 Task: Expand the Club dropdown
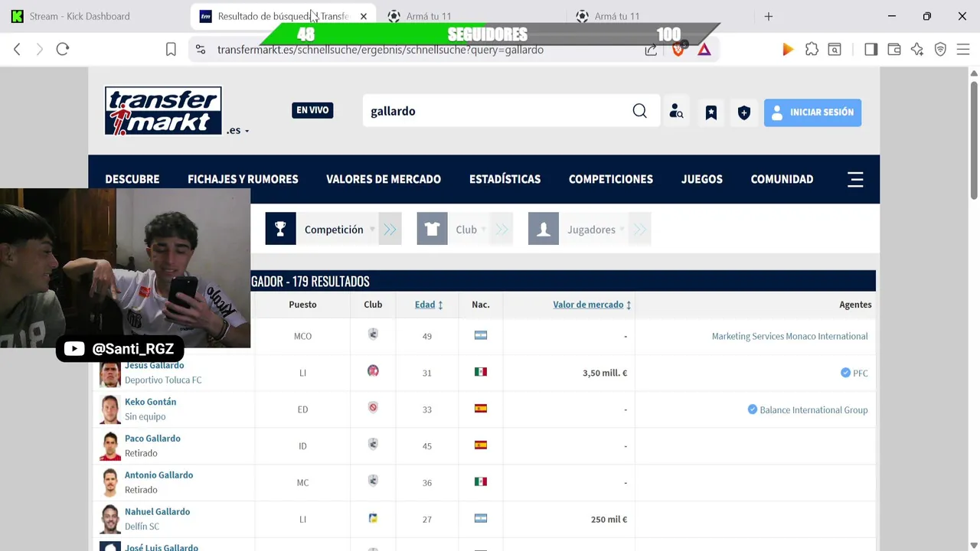point(469,230)
